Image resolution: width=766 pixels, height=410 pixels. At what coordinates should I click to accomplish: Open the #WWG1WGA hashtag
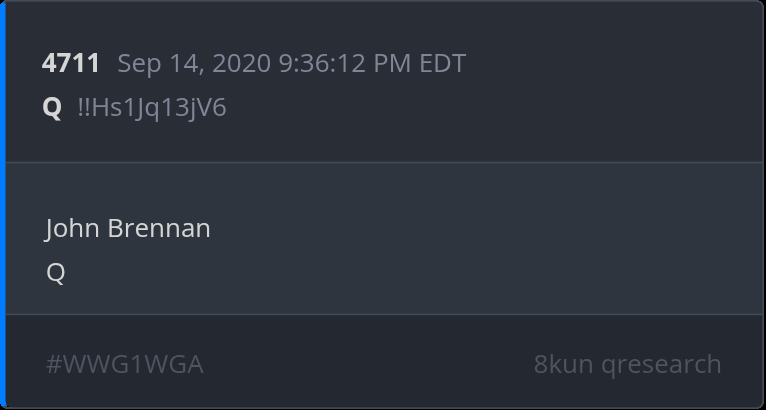coord(124,364)
